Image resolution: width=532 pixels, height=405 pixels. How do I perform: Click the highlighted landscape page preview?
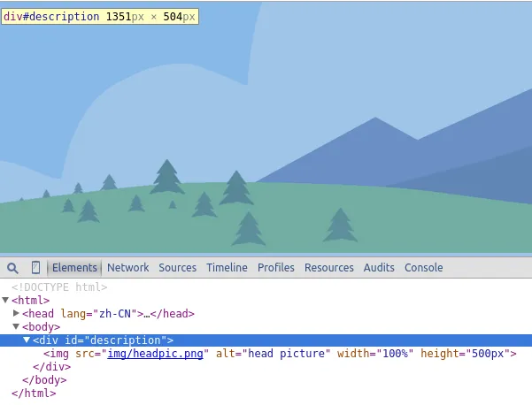coord(266,133)
